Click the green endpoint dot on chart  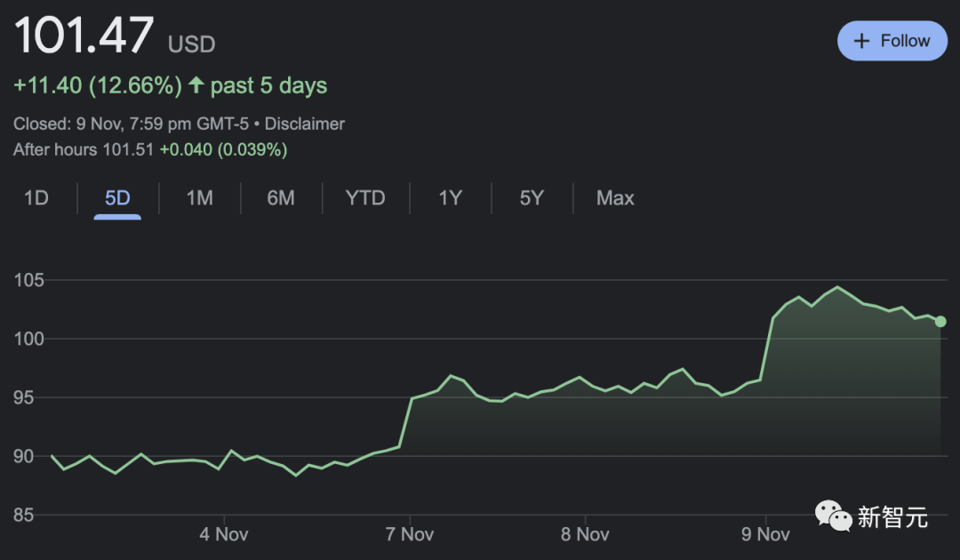point(940,321)
